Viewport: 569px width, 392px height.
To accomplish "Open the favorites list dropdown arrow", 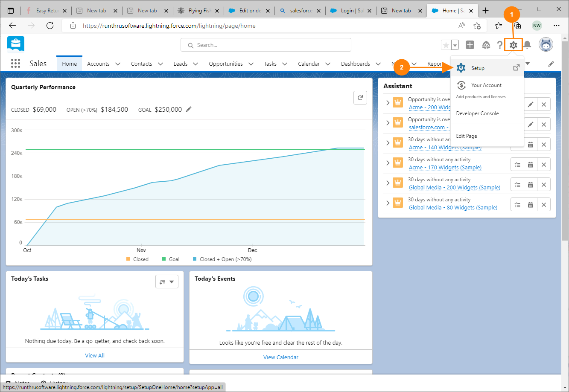I will point(455,45).
